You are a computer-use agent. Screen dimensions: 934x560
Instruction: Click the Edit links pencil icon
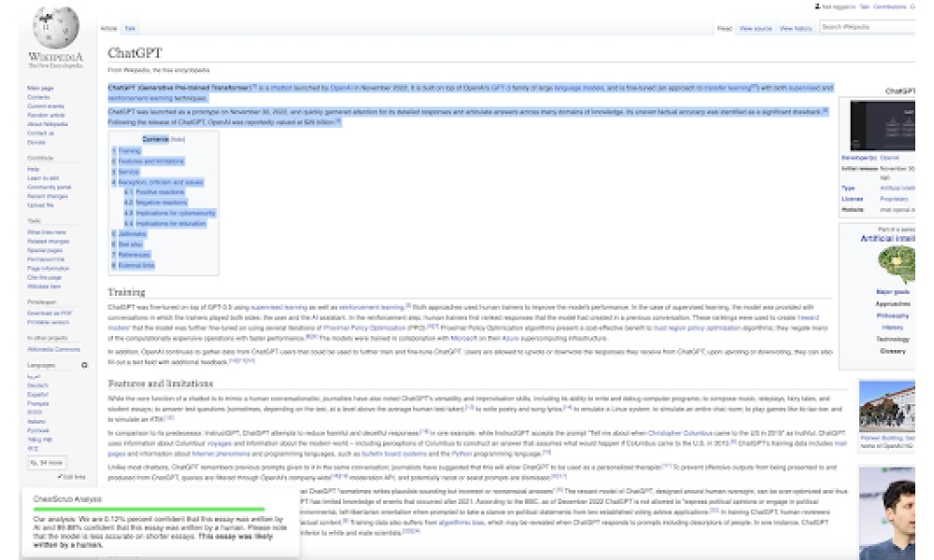click(x=60, y=477)
